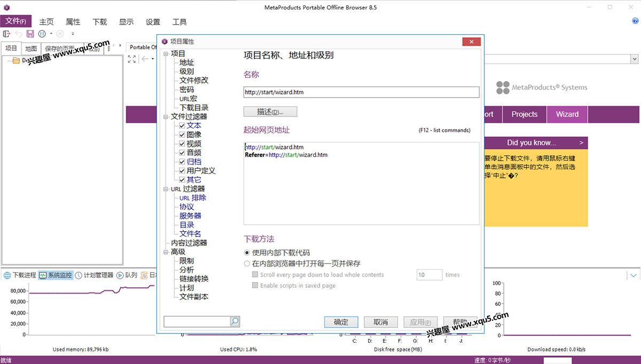The image size is (641, 364).
Task: Click the blue help question mark icon
Action: (x=636, y=21)
